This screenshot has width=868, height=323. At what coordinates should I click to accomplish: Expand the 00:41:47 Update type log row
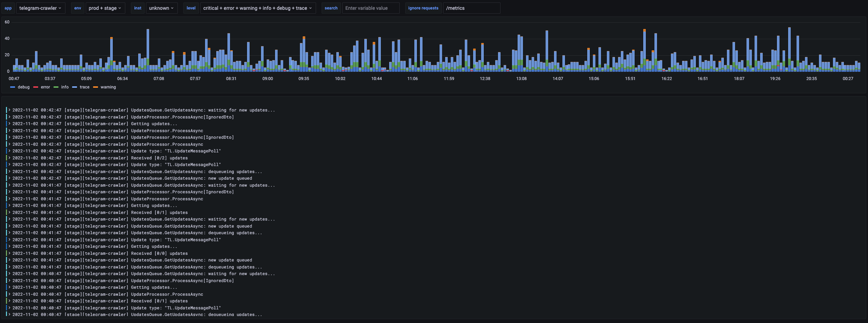[x=9, y=240]
